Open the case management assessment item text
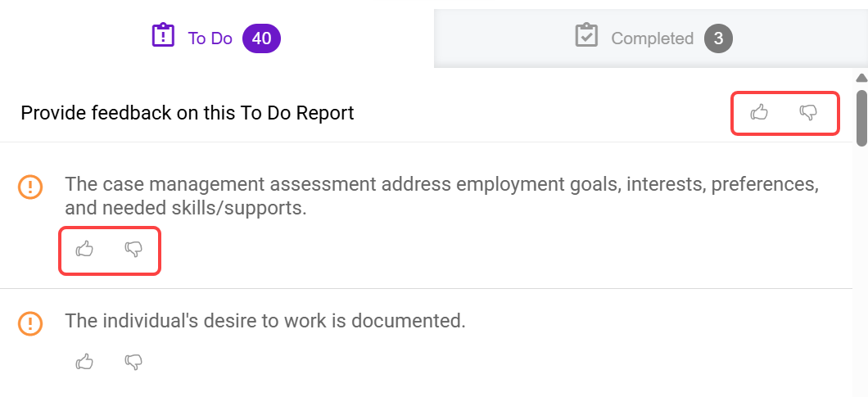The width and height of the screenshot is (868, 397). [441, 196]
